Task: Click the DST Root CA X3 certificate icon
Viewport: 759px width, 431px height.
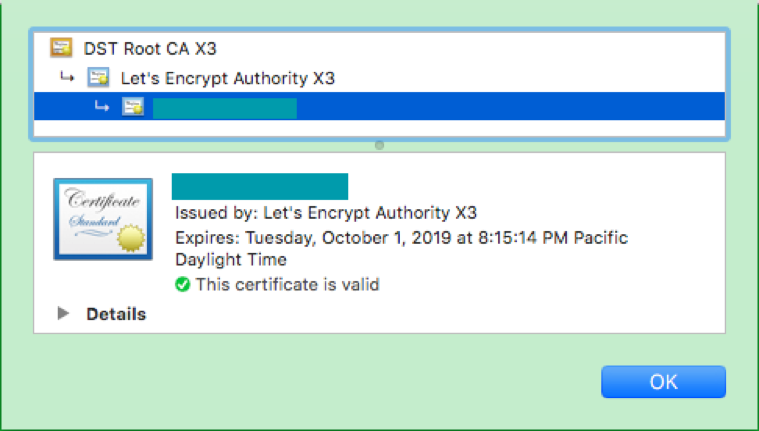Action: [x=61, y=48]
